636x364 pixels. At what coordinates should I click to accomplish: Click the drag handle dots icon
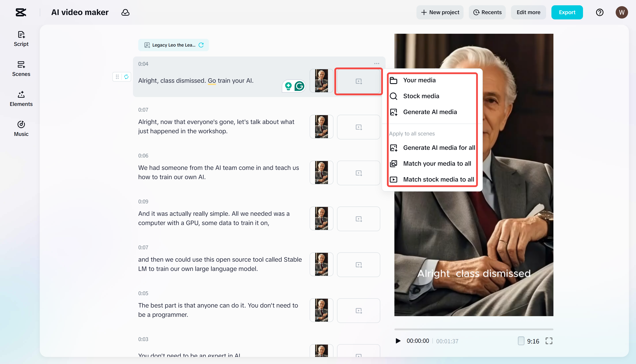[117, 77]
